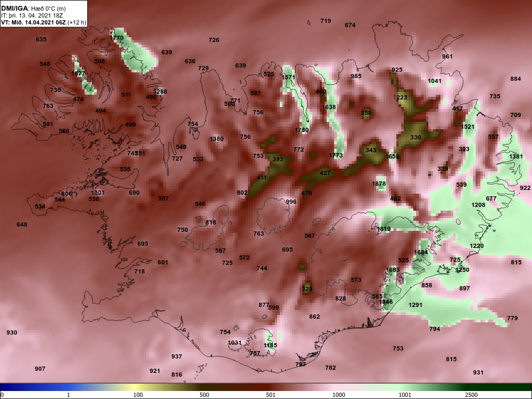Click the map value 1770
532x399 pixels.
pos(117,38)
